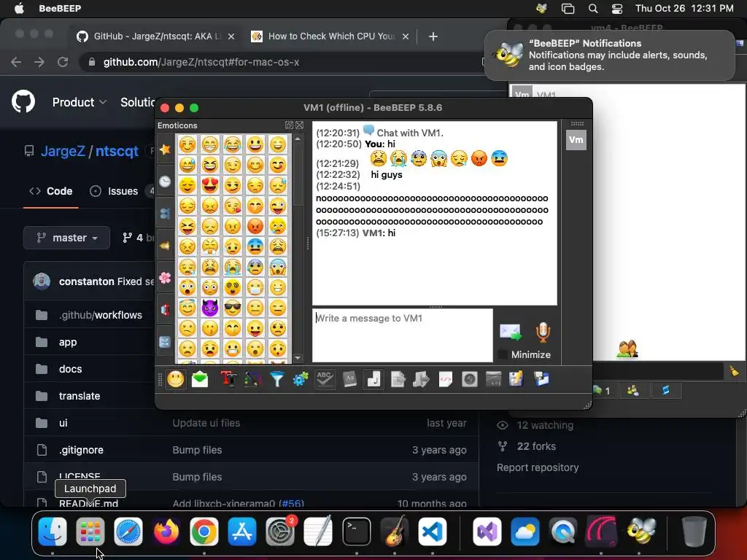
Task: Click the code snippet icon in the toolbar
Action: pyautogui.click(x=446, y=379)
